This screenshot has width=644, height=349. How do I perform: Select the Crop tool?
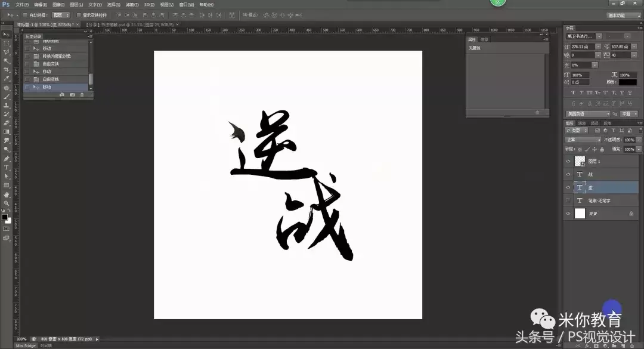6,69
